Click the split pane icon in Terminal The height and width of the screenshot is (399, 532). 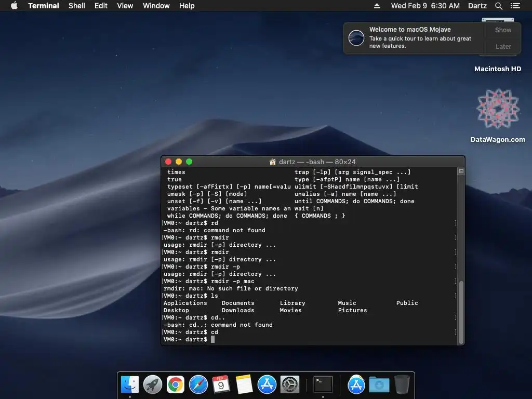pos(461,171)
